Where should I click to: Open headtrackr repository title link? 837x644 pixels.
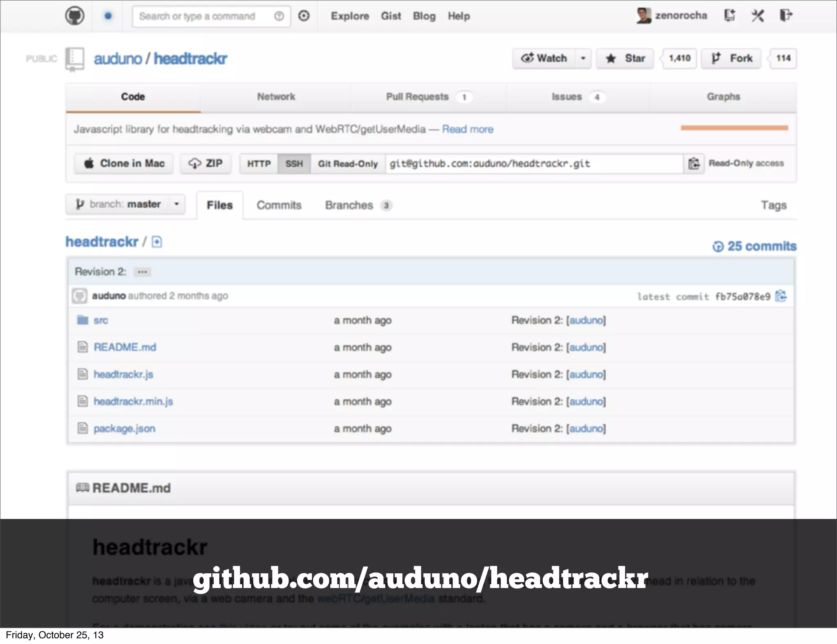click(x=190, y=59)
